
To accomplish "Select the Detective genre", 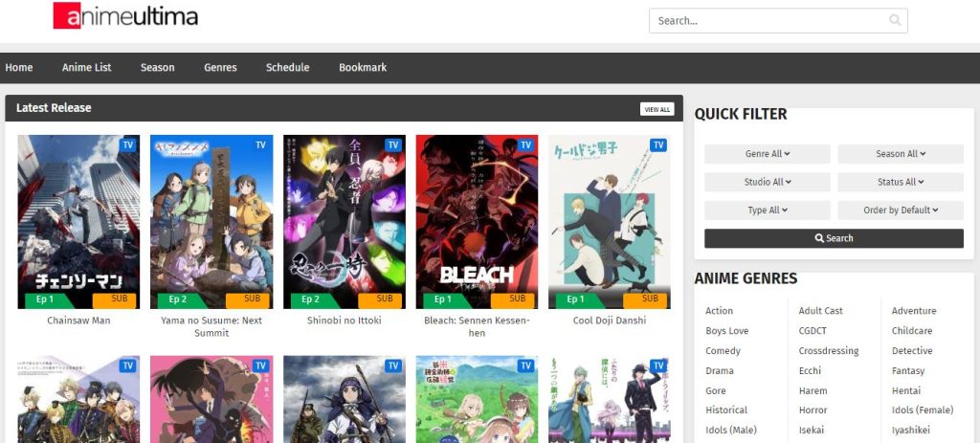I will pos(912,351).
